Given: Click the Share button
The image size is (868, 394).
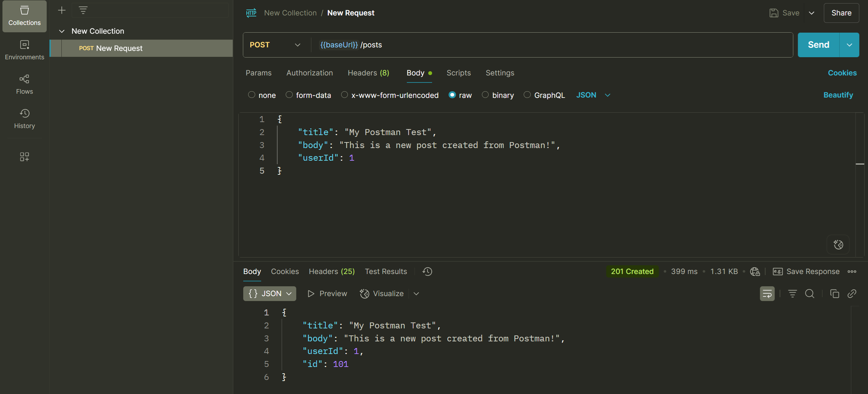Looking at the screenshot, I should pyautogui.click(x=841, y=13).
